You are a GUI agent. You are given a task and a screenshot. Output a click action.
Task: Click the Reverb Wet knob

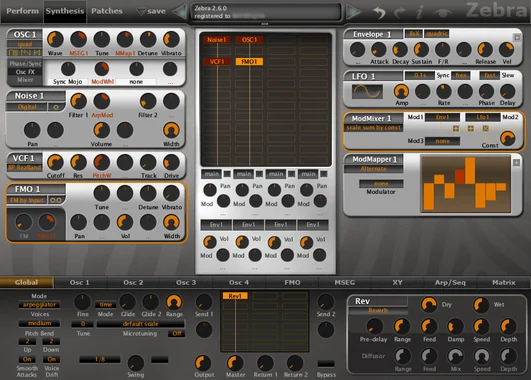click(481, 304)
